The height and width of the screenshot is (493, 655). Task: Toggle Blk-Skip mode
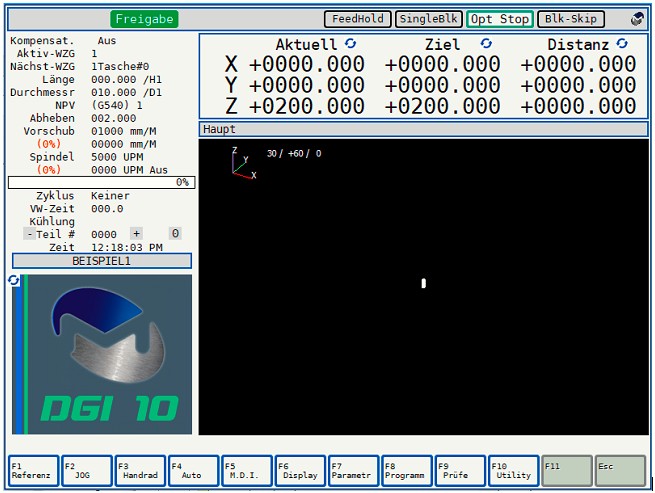[571, 19]
